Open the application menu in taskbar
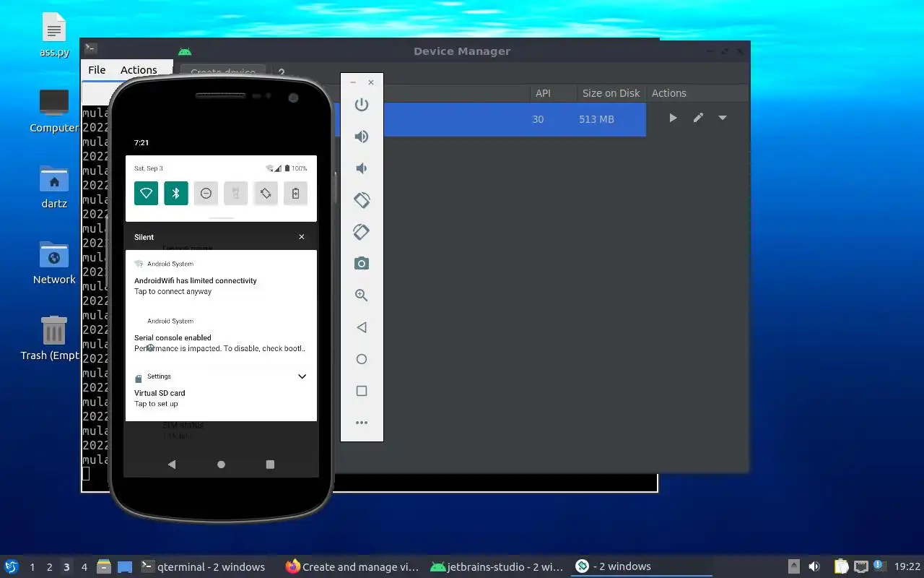 pos(11,566)
